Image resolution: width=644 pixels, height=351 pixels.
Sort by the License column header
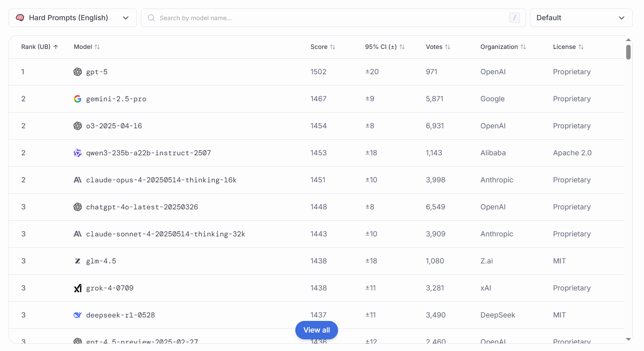click(568, 47)
